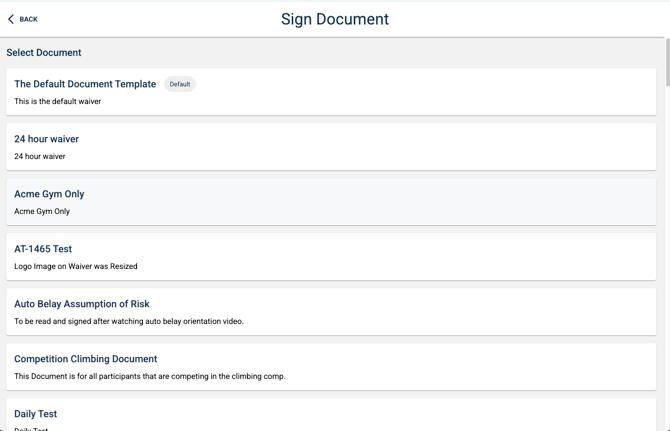
Task: Click empty area of AT-1465 Test card
Action: pyautogui.click(x=450, y=257)
